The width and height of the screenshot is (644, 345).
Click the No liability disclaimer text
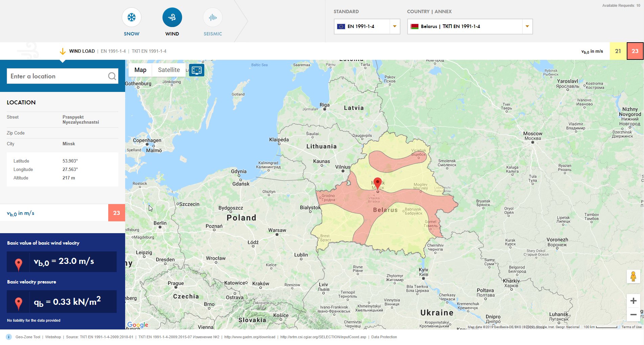coord(34,320)
